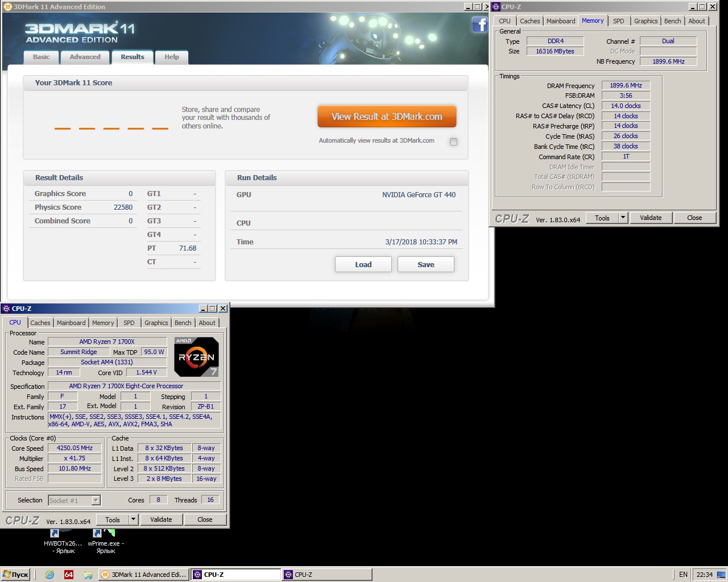Click the PT value 71.68

(x=188, y=248)
